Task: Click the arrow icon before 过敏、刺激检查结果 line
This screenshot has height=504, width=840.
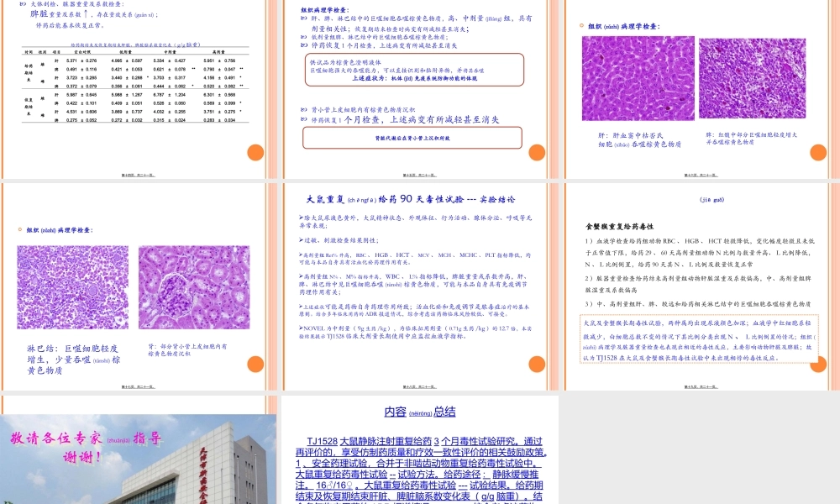Action: 300,240
